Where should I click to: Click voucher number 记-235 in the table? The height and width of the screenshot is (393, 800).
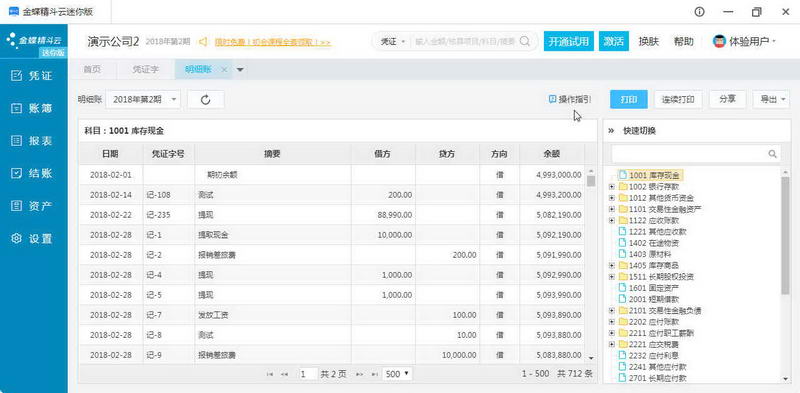tap(158, 215)
